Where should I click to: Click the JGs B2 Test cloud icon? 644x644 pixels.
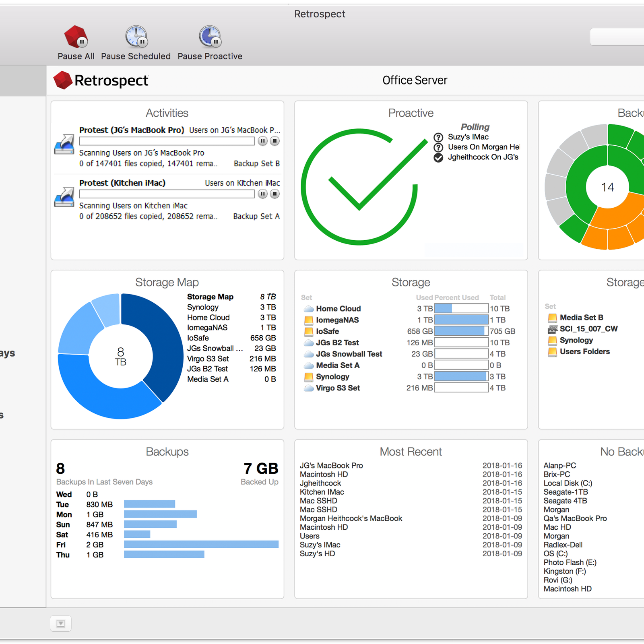(309, 343)
